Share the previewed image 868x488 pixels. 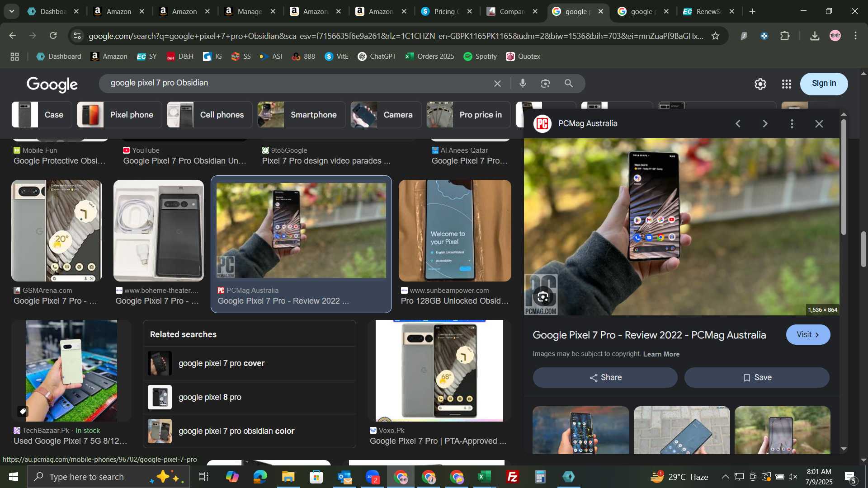click(605, 377)
